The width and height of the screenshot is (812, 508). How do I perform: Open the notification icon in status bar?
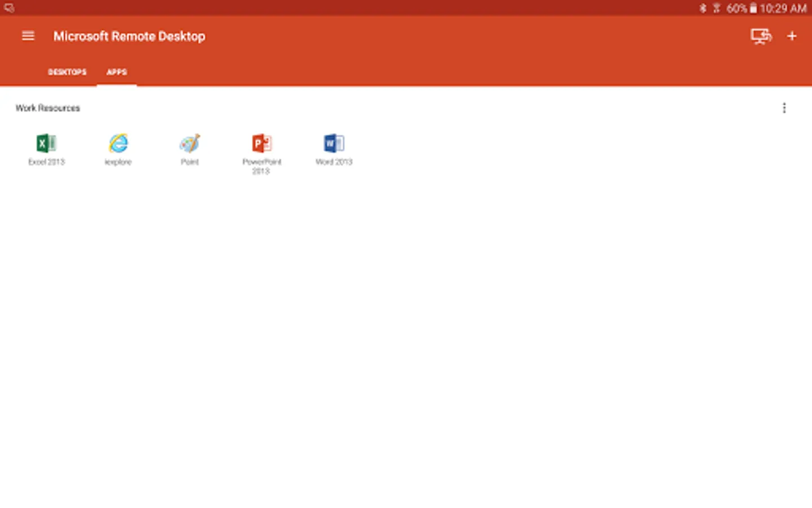click(x=9, y=8)
